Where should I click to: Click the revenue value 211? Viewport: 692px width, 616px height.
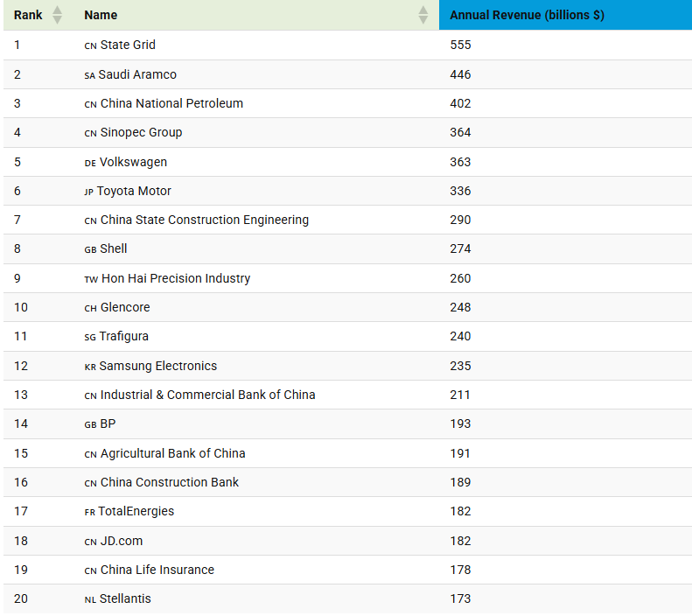(x=460, y=395)
